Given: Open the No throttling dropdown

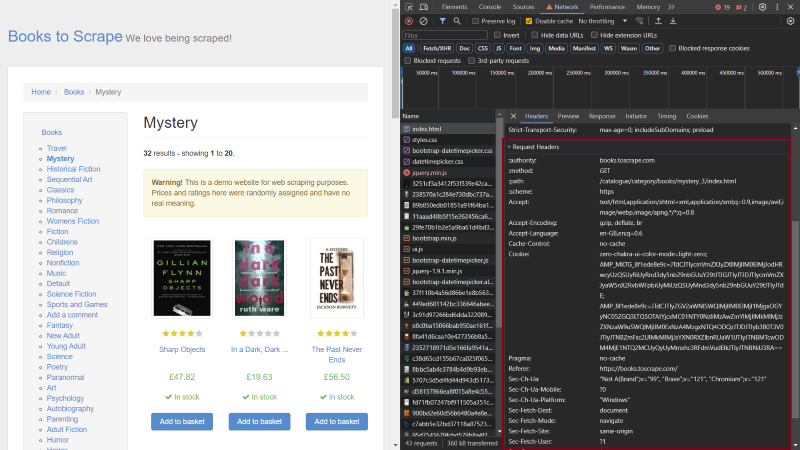Looking at the screenshot, I should tap(603, 21).
